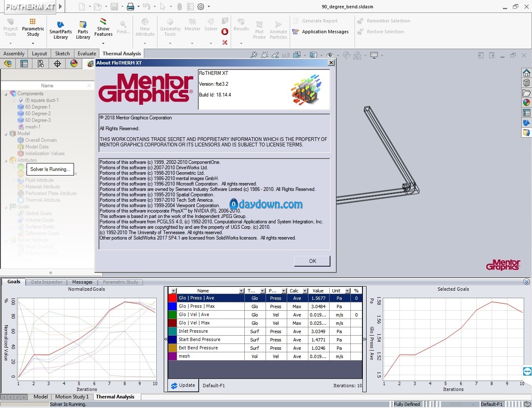Image resolution: width=532 pixels, height=408 pixels.
Task: Expand the goals table with double-chevron
Action: pyautogui.click(x=365, y=339)
